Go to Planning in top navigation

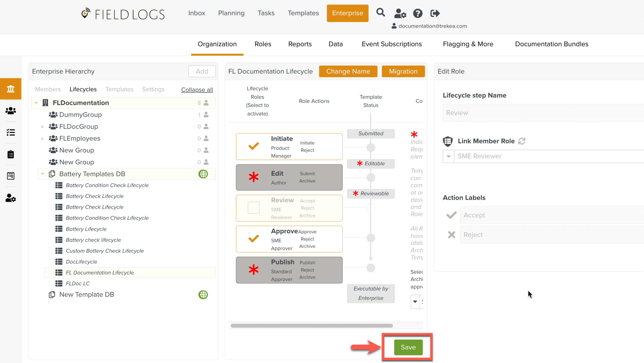(231, 13)
